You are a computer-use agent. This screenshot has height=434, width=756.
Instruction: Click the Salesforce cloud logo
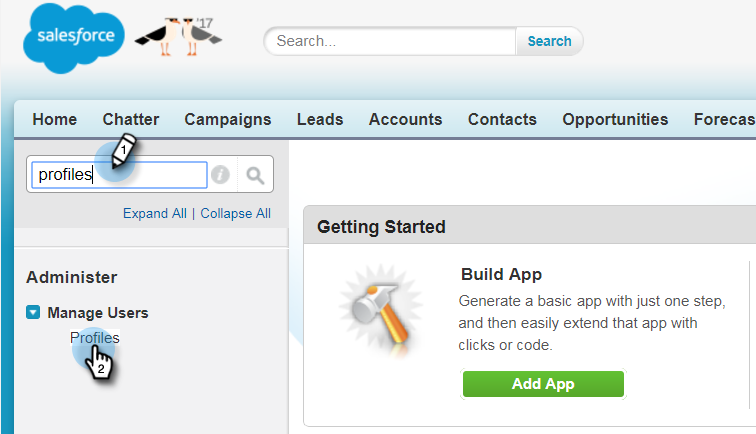pyautogui.click(x=74, y=39)
